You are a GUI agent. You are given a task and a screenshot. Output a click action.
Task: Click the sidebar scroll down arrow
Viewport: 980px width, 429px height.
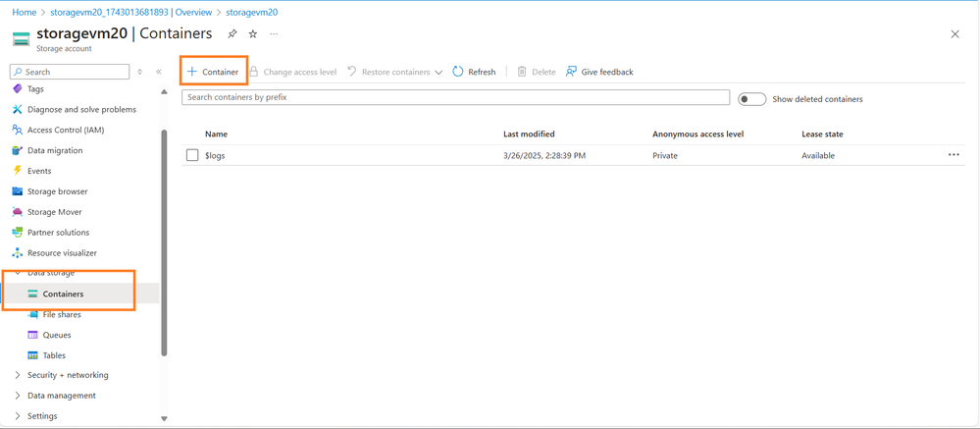tap(165, 418)
